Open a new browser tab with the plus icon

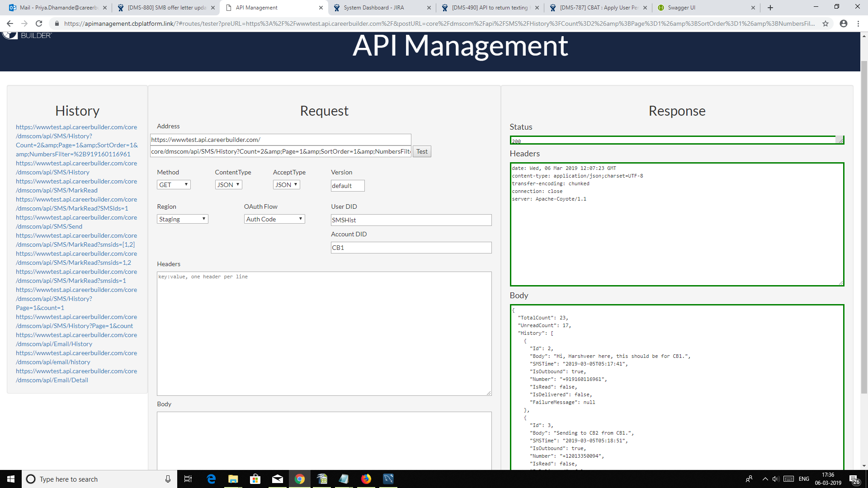pyautogui.click(x=770, y=8)
